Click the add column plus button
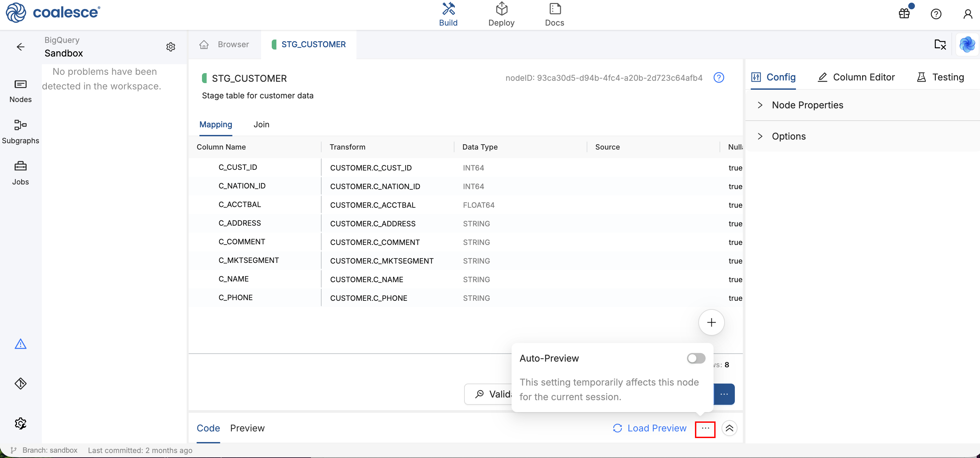 tap(711, 322)
